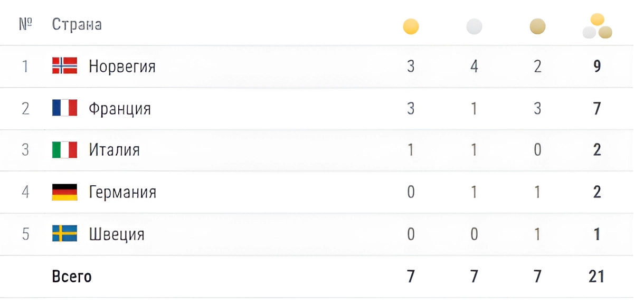Click the Sweden flag icon
The width and height of the screenshot is (644, 304).
click(64, 233)
